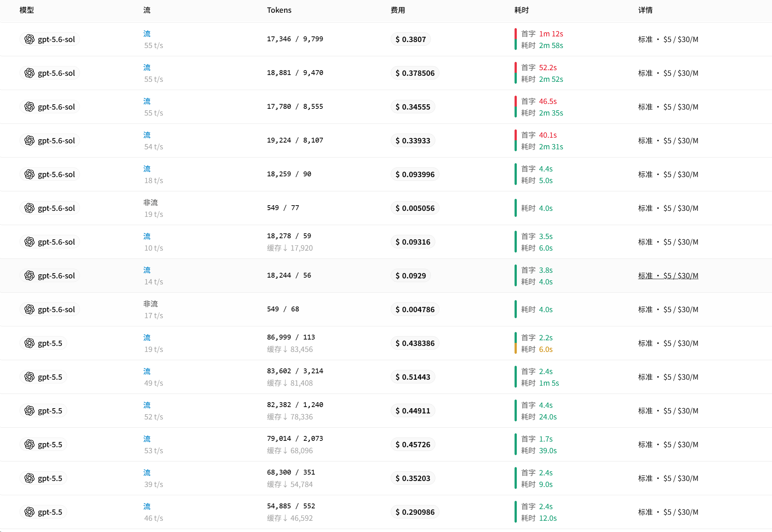The width and height of the screenshot is (772, 532).
Task: Click the OpenAI logo in the $0.35203 row
Action: [29, 478]
